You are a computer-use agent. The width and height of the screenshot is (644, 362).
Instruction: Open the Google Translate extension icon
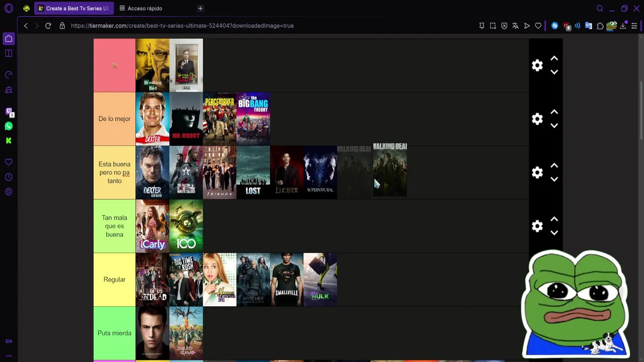point(589,26)
